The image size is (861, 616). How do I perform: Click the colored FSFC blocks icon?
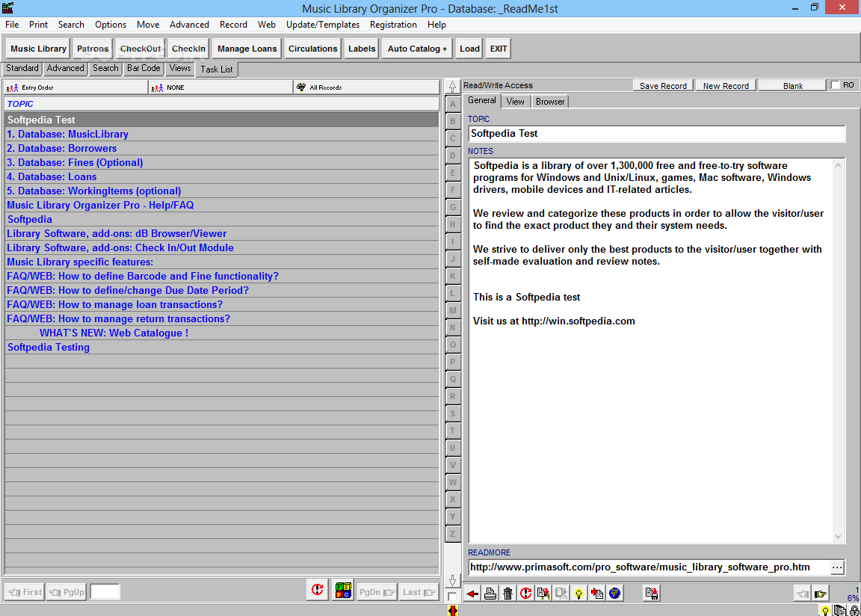coord(343,590)
